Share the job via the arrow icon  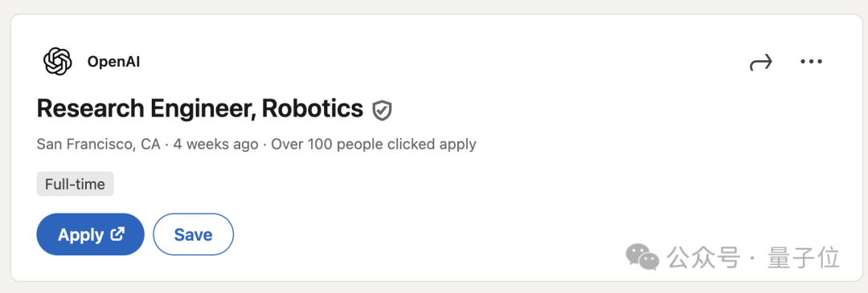click(760, 62)
